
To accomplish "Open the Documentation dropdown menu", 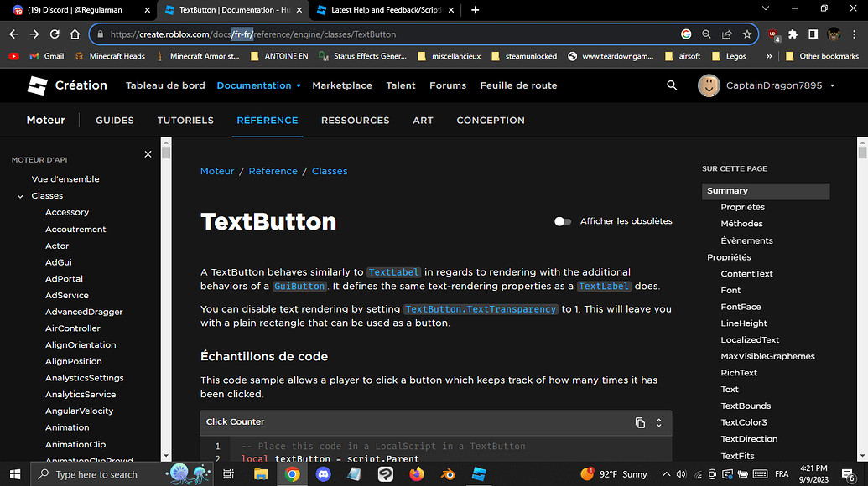I will [258, 85].
